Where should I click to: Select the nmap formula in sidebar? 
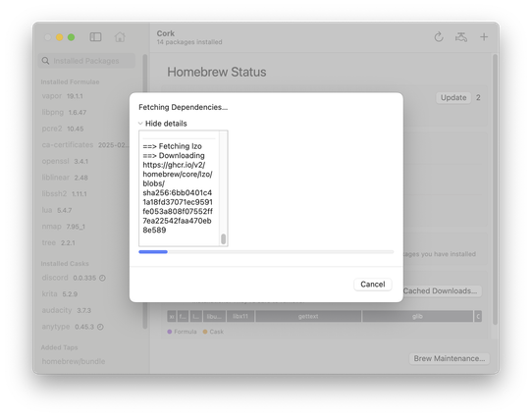click(64, 227)
